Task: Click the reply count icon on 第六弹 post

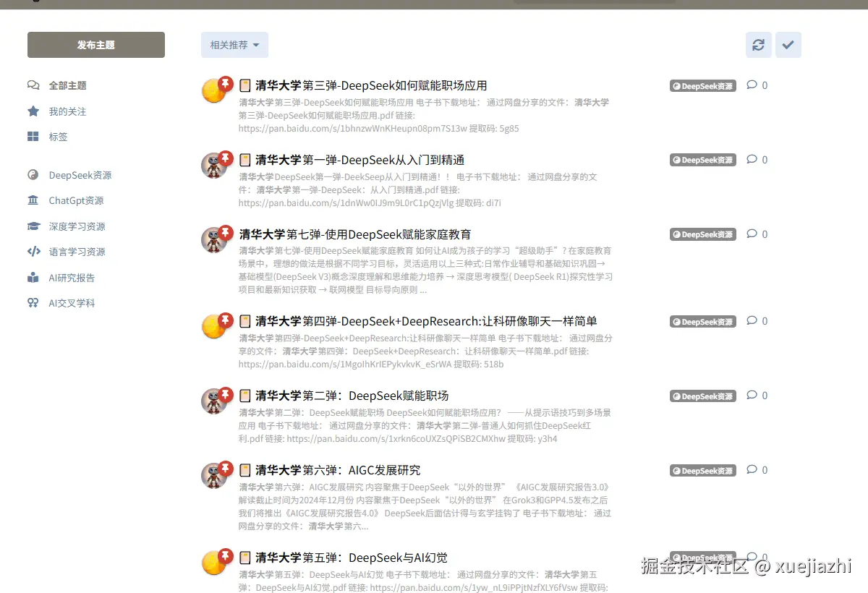Action: click(x=752, y=470)
